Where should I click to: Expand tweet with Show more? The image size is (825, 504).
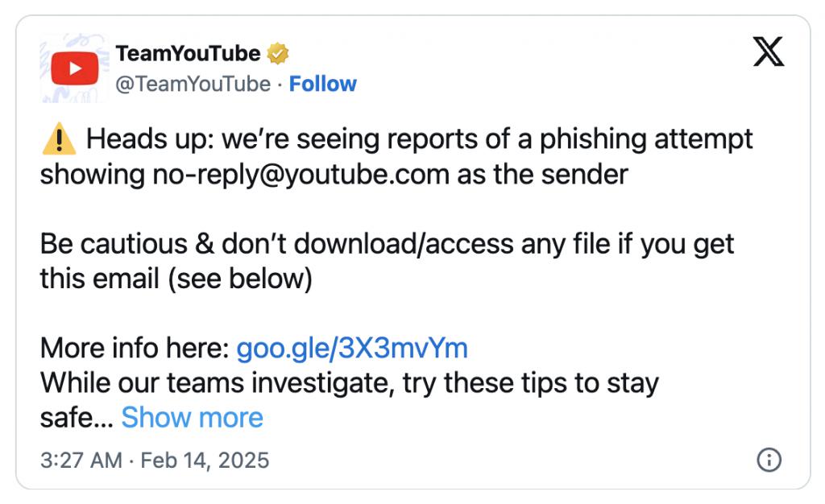[192, 418]
